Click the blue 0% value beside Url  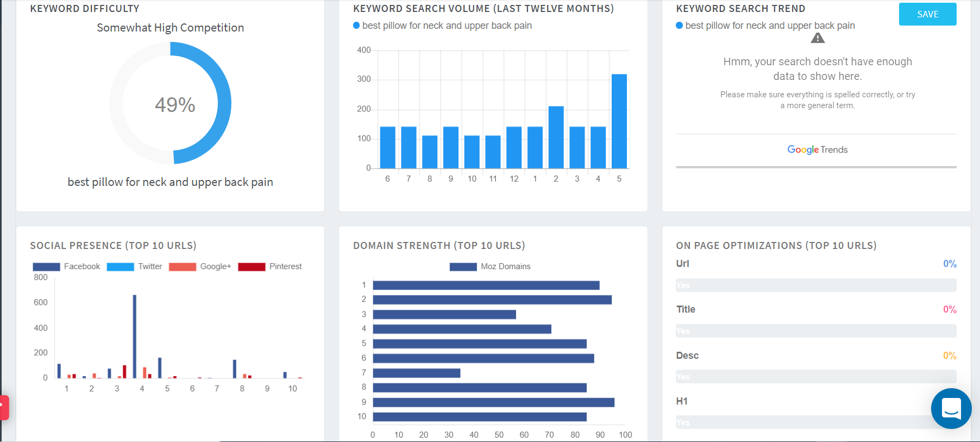click(950, 264)
